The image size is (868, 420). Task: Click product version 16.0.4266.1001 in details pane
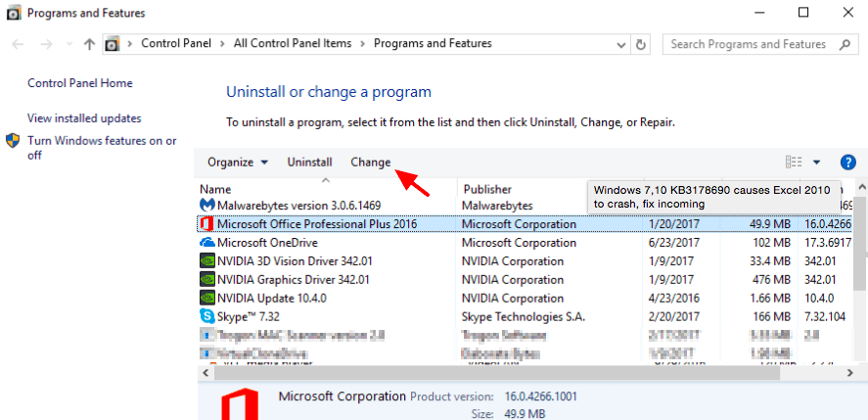tap(541, 397)
